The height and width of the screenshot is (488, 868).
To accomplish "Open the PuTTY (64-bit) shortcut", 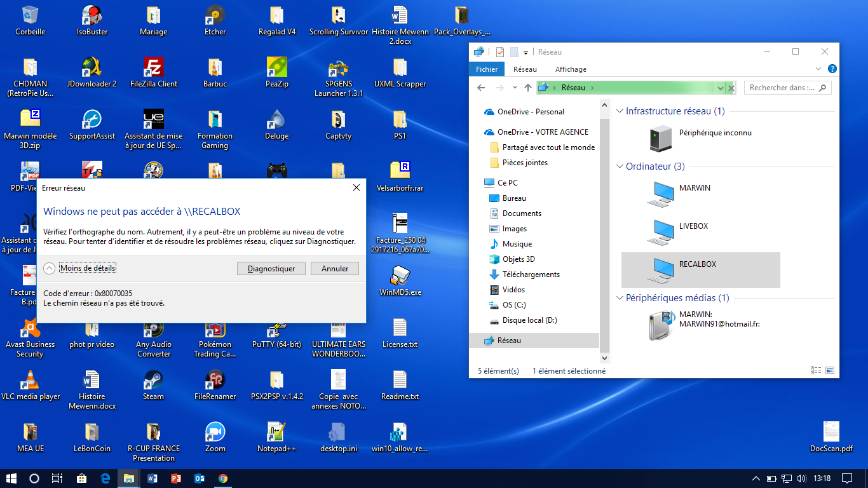I will click(277, 333).
